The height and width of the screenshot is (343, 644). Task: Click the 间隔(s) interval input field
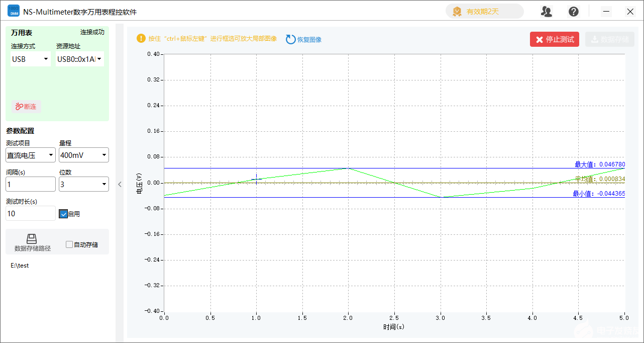(31, 184)
